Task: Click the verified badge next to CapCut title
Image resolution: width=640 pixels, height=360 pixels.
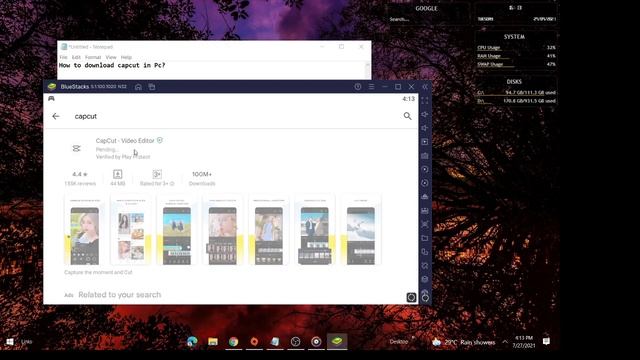Action: (160, 140)
